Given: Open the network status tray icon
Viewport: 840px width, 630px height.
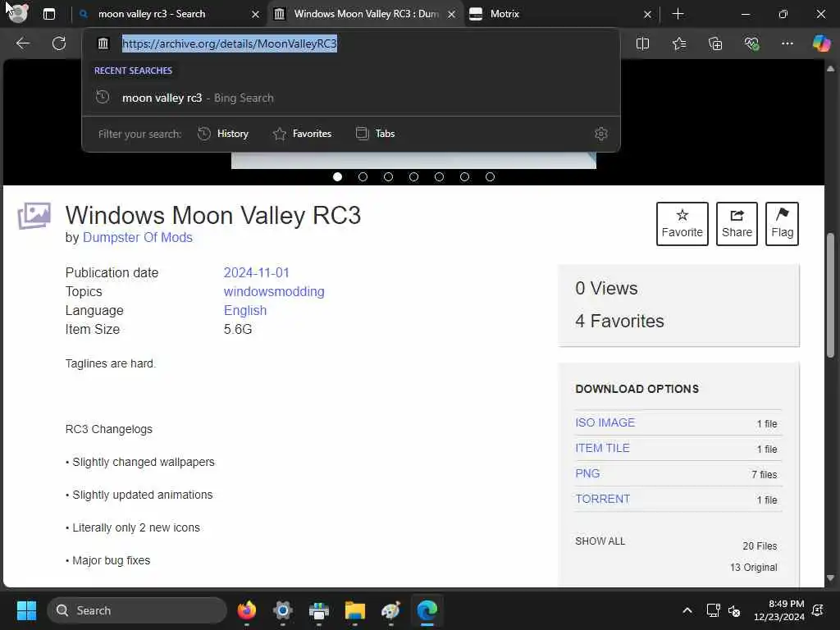Looking at the screenshot, I should click(x=713, y=610).
